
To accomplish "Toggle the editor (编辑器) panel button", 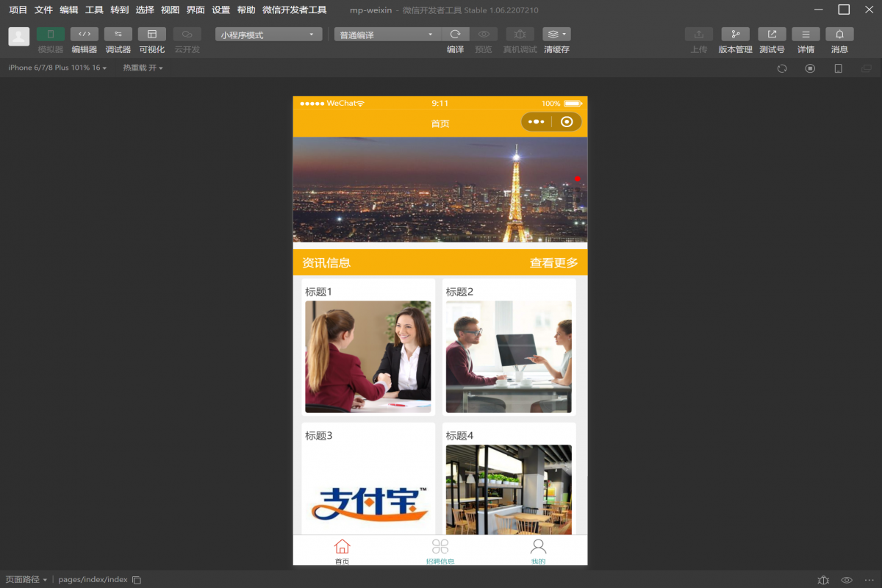I will 85,35.
